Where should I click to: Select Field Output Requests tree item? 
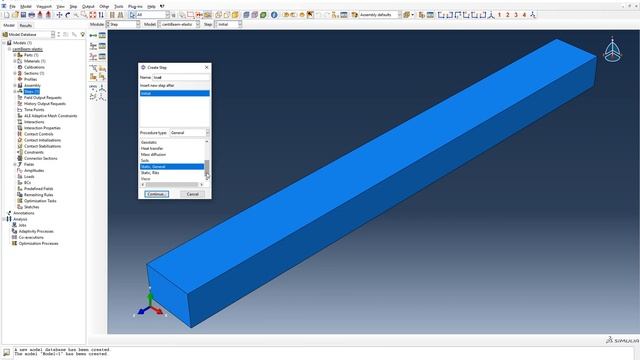click(x=42, y=98)
